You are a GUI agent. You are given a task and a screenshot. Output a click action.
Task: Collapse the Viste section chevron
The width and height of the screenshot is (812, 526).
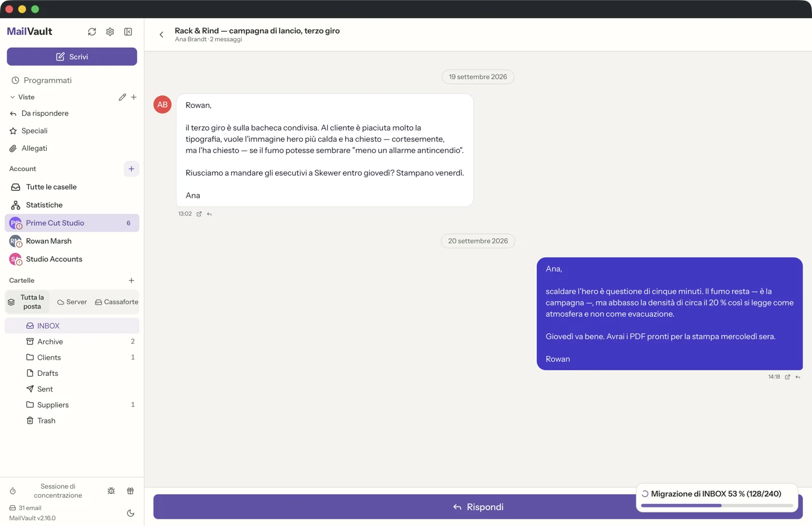[12, 97]
